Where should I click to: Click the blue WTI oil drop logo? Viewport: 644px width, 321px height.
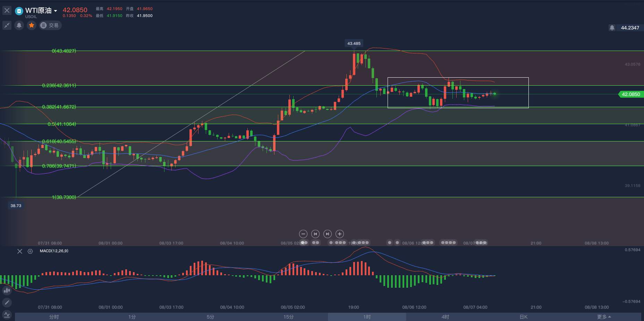point(19,11)
